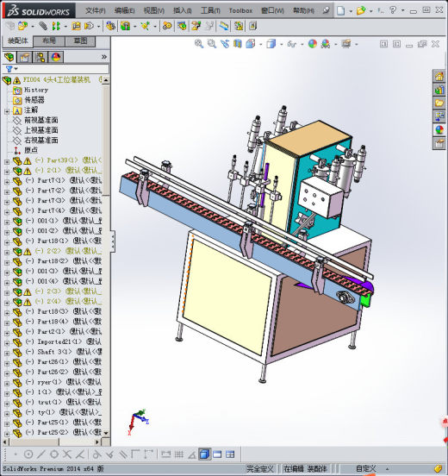Open the Section View tool
The image size is (448, 476).
(x=238, y=44)
